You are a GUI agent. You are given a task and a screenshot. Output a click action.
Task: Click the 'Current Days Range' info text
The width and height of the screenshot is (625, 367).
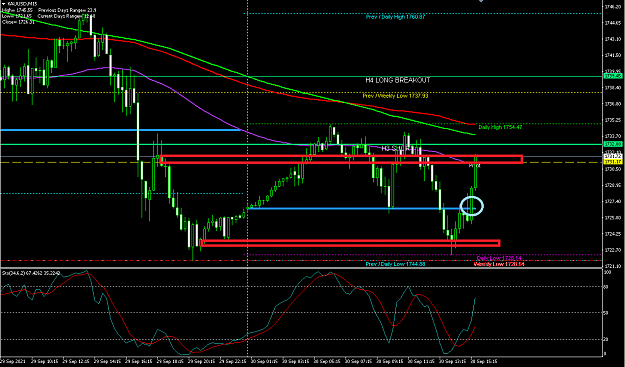point(67,16)
